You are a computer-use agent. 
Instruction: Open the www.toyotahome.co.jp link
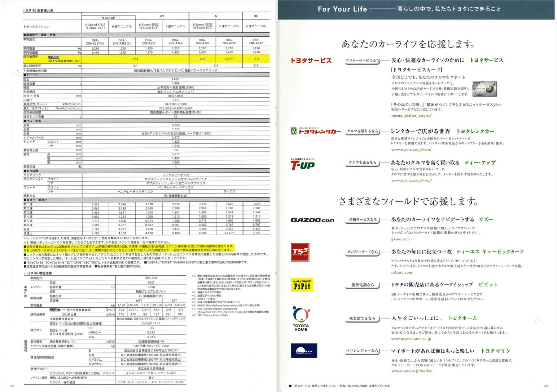click(411, 339)
